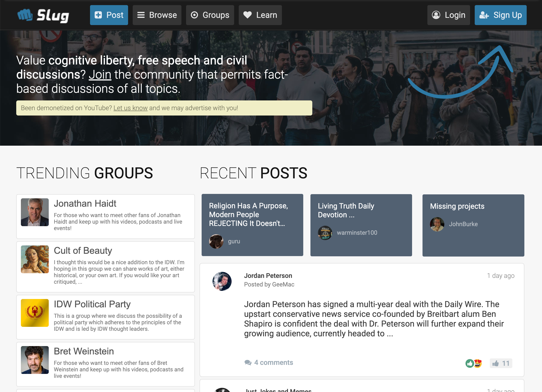
Task: Follow the Join link in hero text
Action: (100, 74)
